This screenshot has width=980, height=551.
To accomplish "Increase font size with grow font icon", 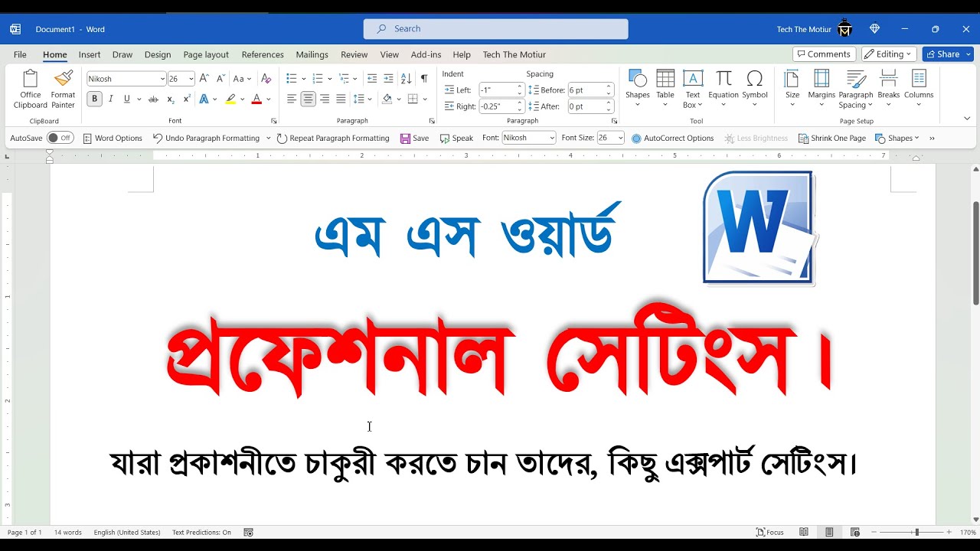I will tap(204, 79).
